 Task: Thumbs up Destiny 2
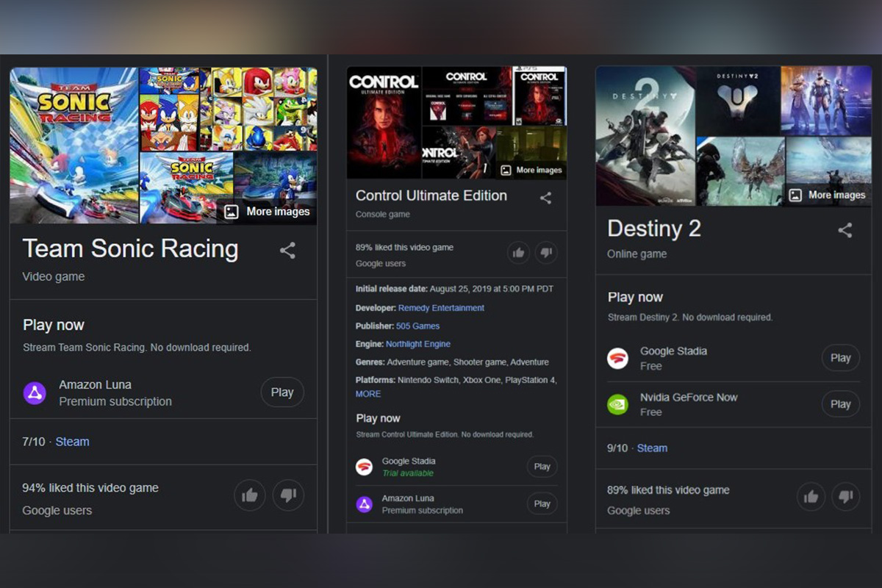(x=811, y=497)
